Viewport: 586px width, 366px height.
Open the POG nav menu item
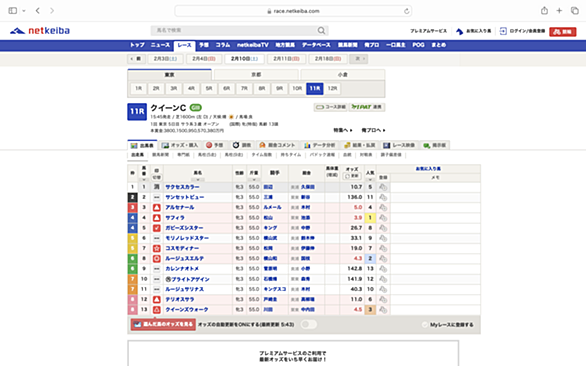coord(418,45)
